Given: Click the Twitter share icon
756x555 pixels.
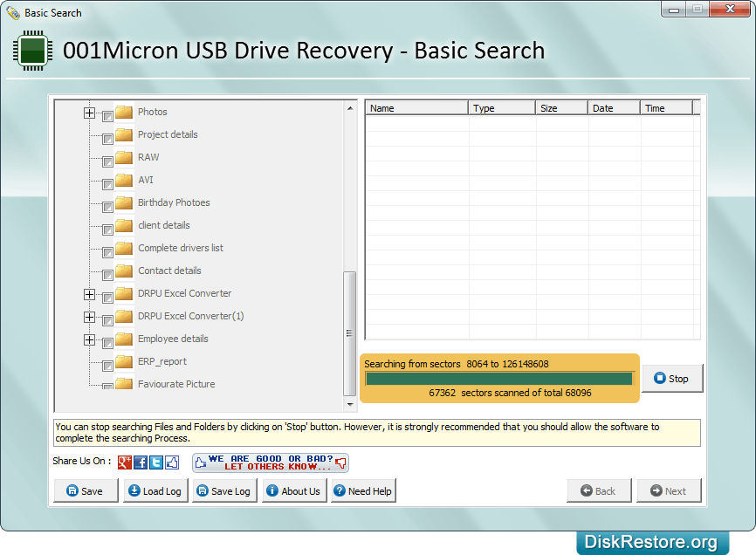Looking at the screenshot, I should (156, 462).
